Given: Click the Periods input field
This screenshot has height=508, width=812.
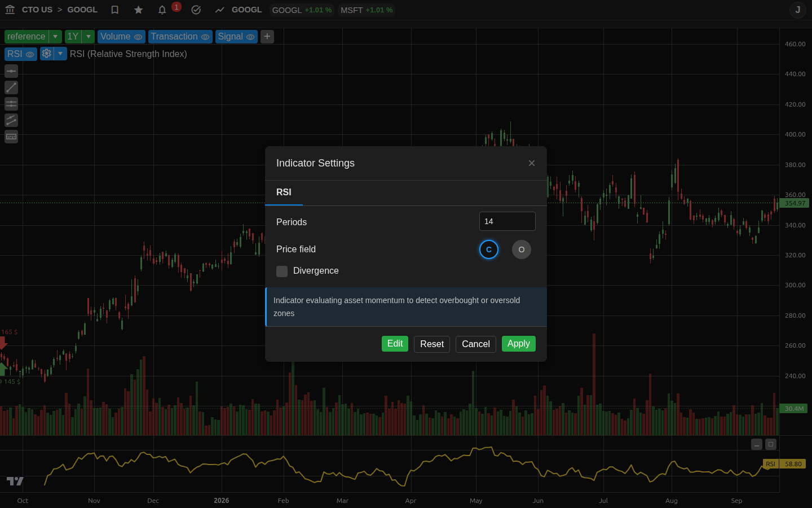Looking at the screenshot, I should pyautogui.click(x=507, y=221).
